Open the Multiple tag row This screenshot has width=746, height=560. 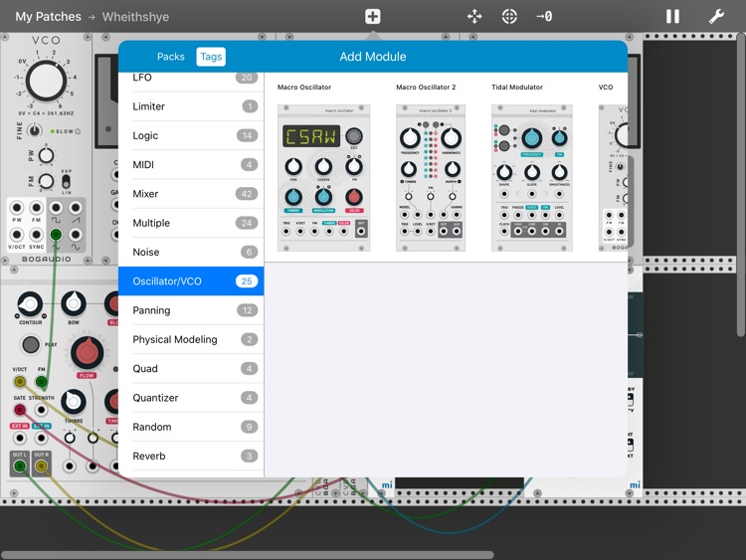point(191,223)
